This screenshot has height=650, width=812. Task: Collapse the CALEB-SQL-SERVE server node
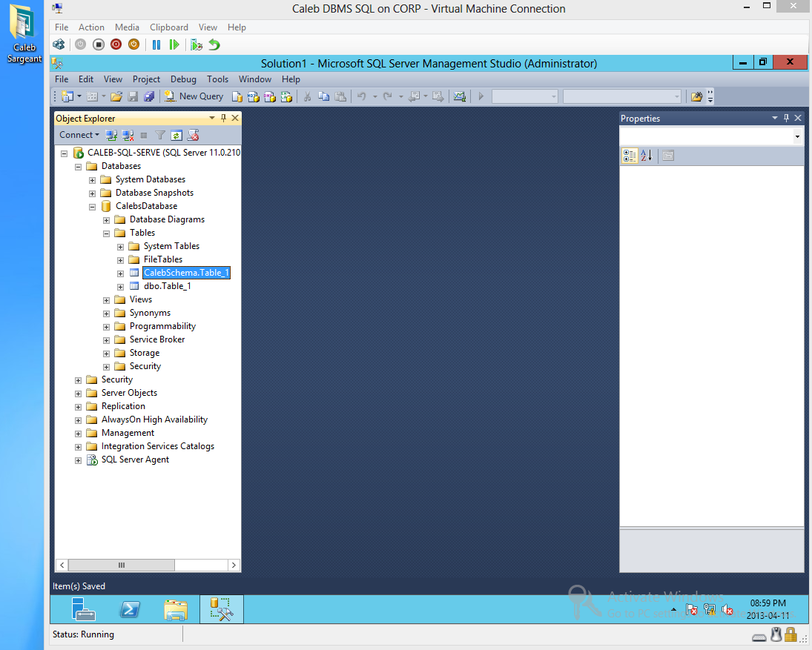coord(65,153)
